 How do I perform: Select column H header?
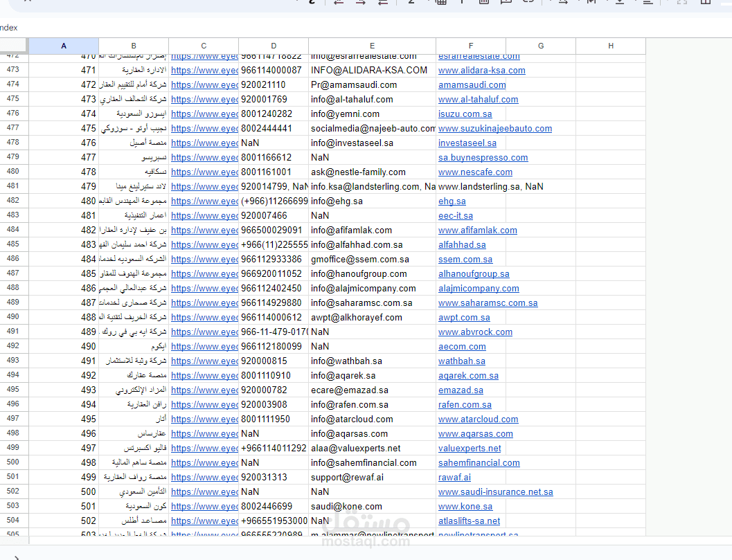tap(611, 46)
